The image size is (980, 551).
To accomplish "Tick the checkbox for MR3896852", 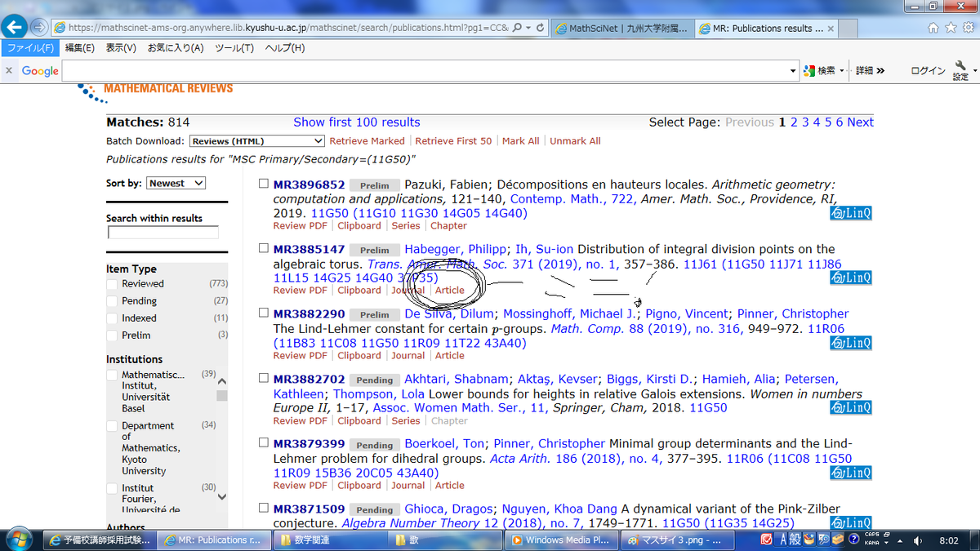I will click(263, 184).
